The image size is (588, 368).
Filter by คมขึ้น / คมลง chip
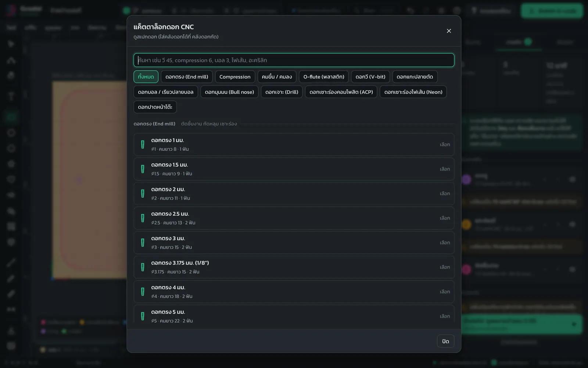click(277, 77)
